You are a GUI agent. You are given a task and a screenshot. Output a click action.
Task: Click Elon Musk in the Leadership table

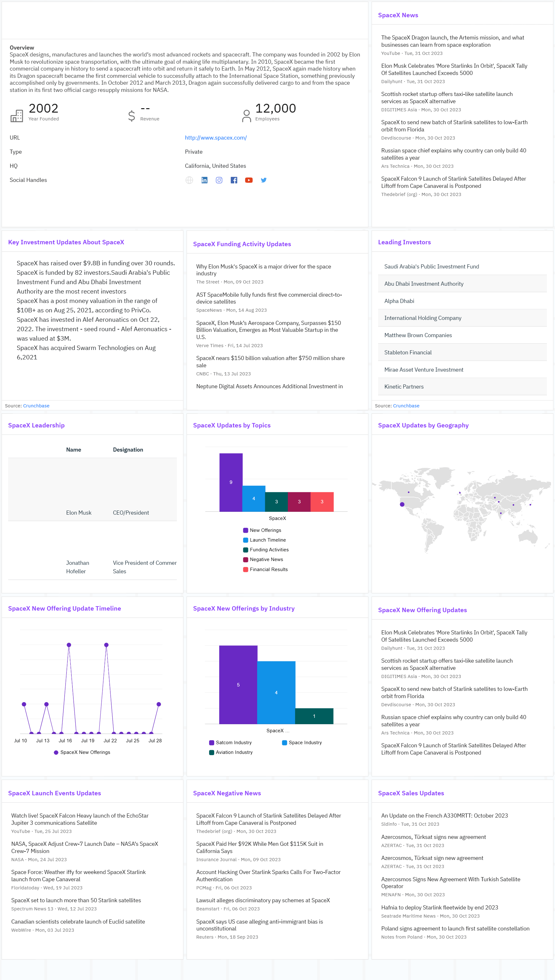[x=78, y=513]
